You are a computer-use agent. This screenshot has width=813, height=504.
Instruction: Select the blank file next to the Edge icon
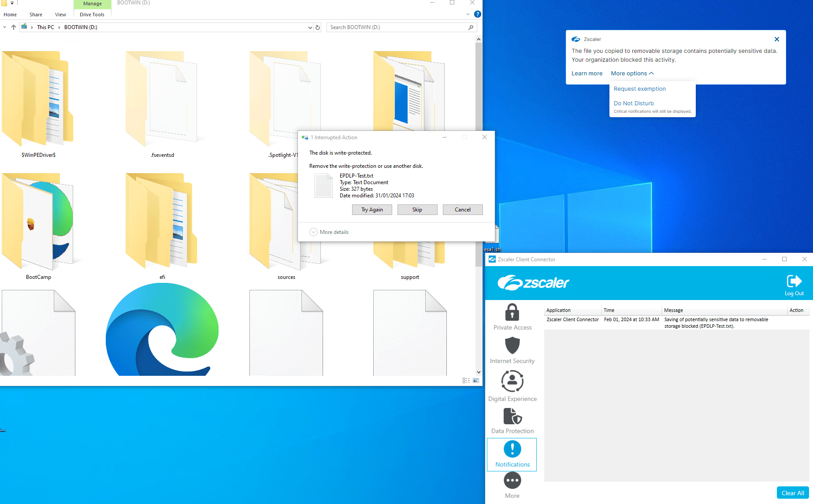(286, 333)
